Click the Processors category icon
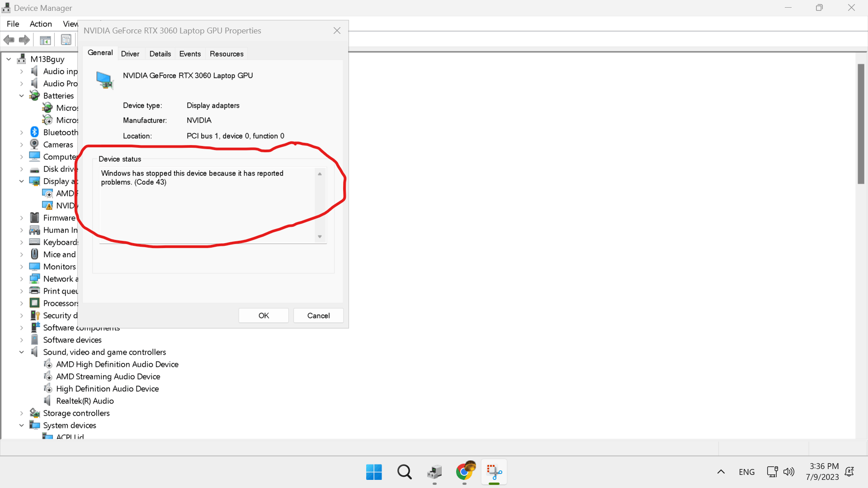The width and height of the screenshot is (868, 488). (x=34, y=303)
